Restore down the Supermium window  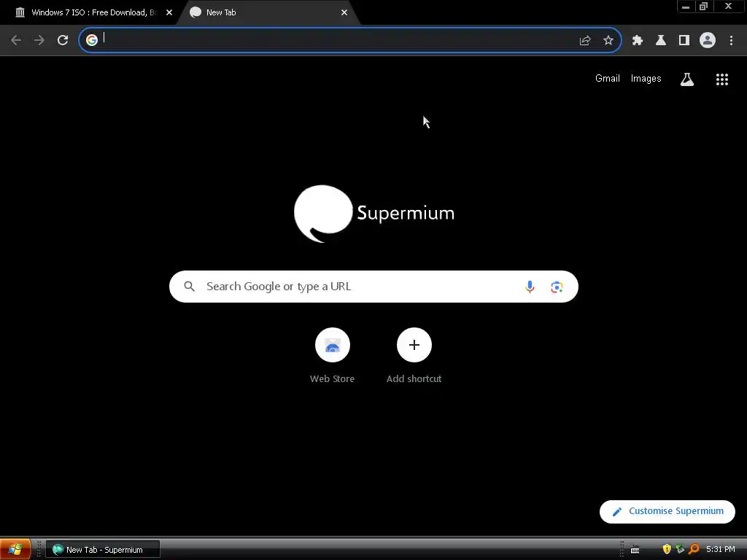pos(703,7)
